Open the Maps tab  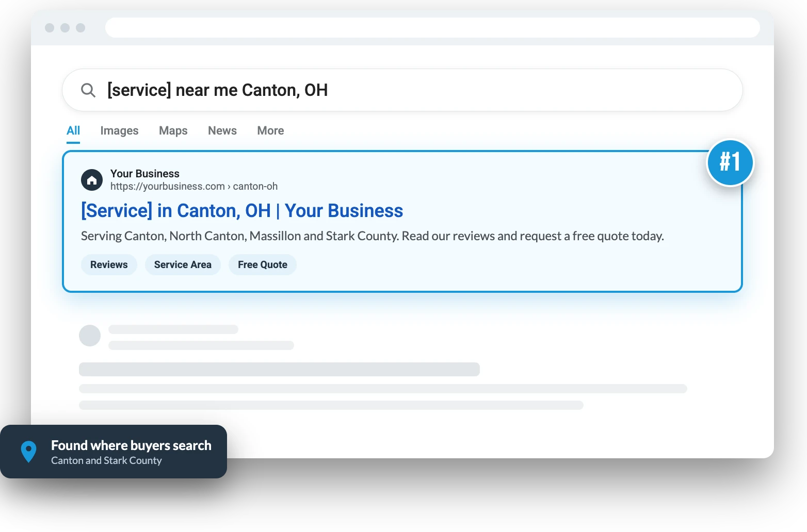coord(173,130)
